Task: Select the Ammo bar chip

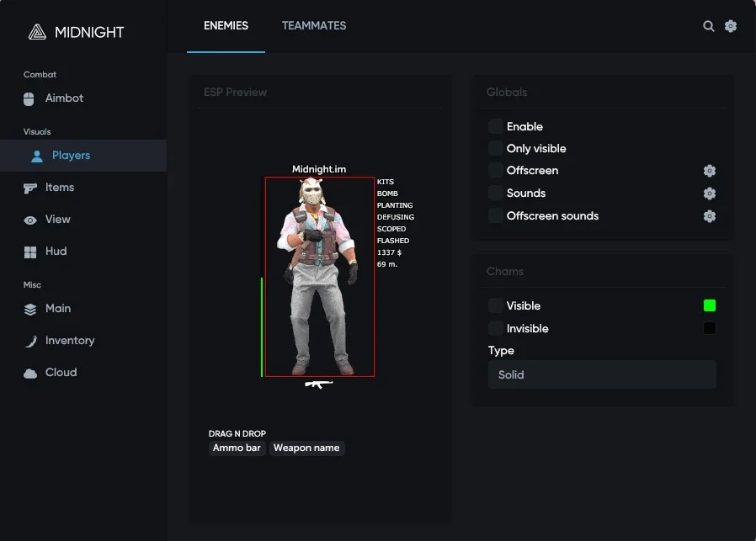Action: tap(237, 448)
